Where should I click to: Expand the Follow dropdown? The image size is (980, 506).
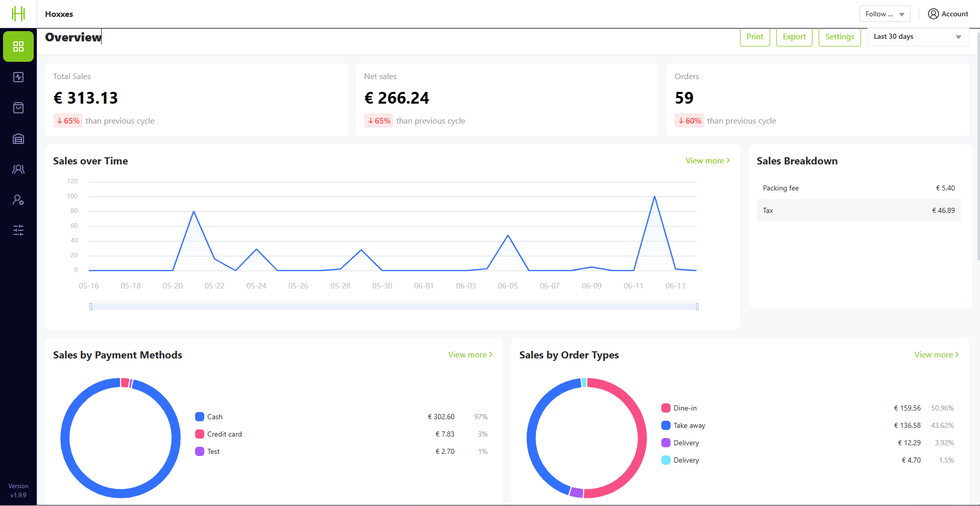tap(885, 14)
